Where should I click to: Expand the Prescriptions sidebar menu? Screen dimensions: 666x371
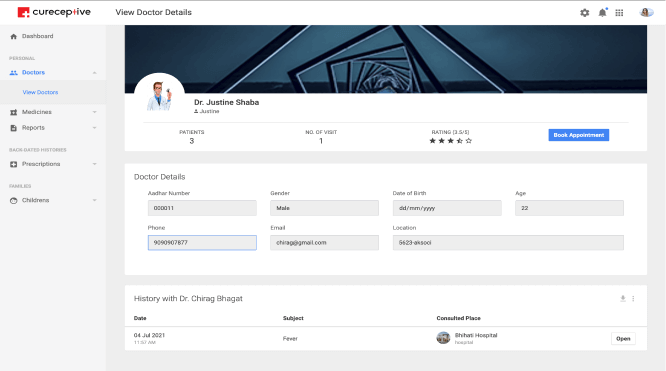click(x=94, y=164)
